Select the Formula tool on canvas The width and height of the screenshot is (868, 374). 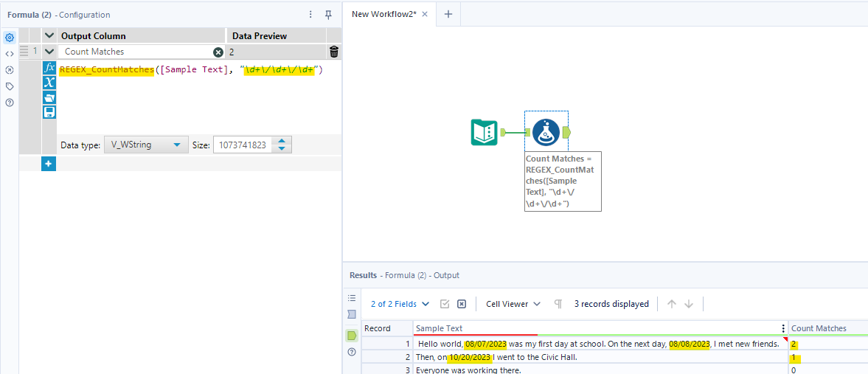click(546, 133)
